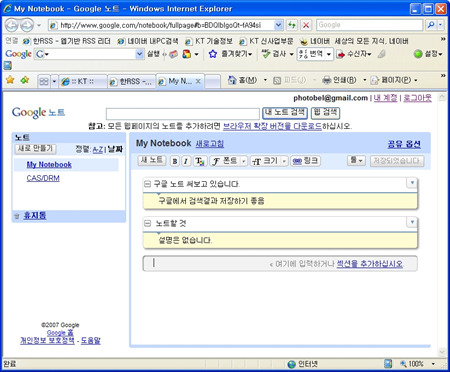This screenshot has height=372, width=450.
Task: Open the help link in footer
Action: 90,341
